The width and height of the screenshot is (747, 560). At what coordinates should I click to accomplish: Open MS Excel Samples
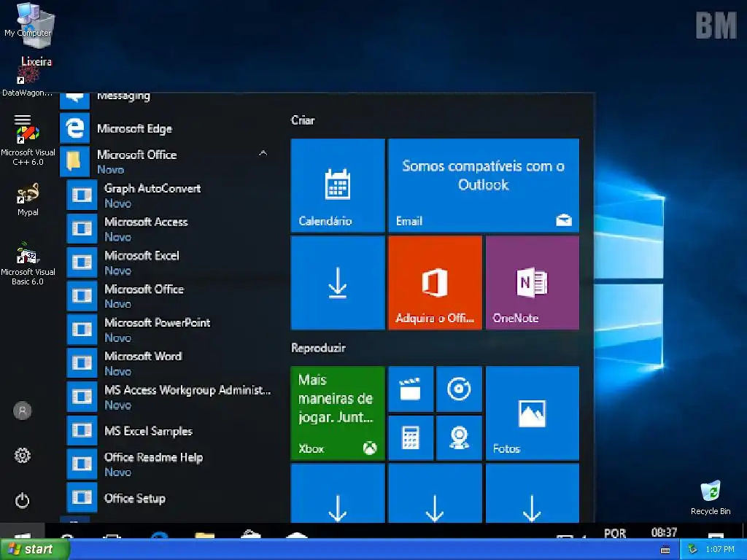171,430
